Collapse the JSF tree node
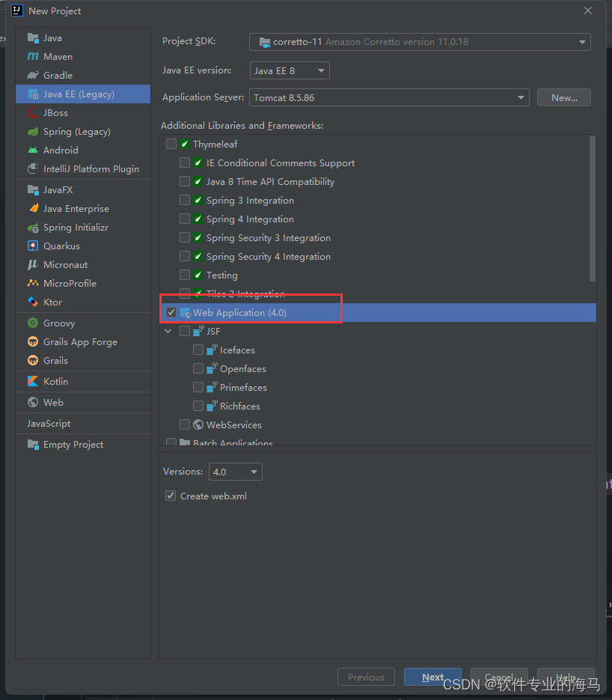Image resolution: width=612 pixels, height=700 pixels. click(x=168, y=331)
